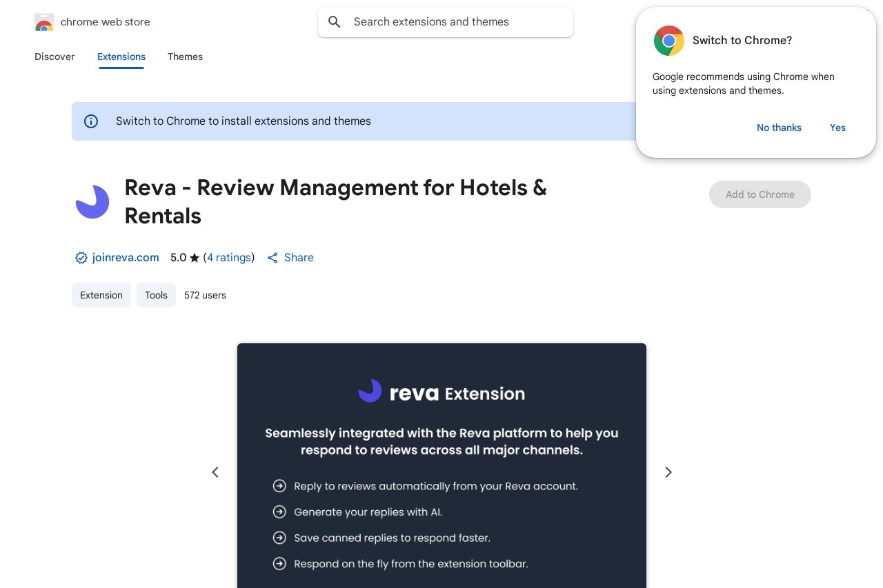The image size is (883, 588).
Task: Open the '4 ratings' link
Action: click(229, 258)
